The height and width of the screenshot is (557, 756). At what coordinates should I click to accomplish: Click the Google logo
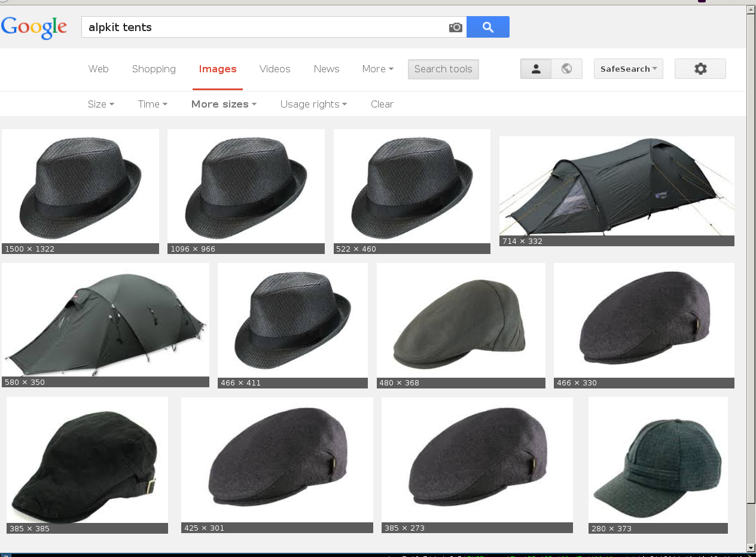click(x=34, y=27)
